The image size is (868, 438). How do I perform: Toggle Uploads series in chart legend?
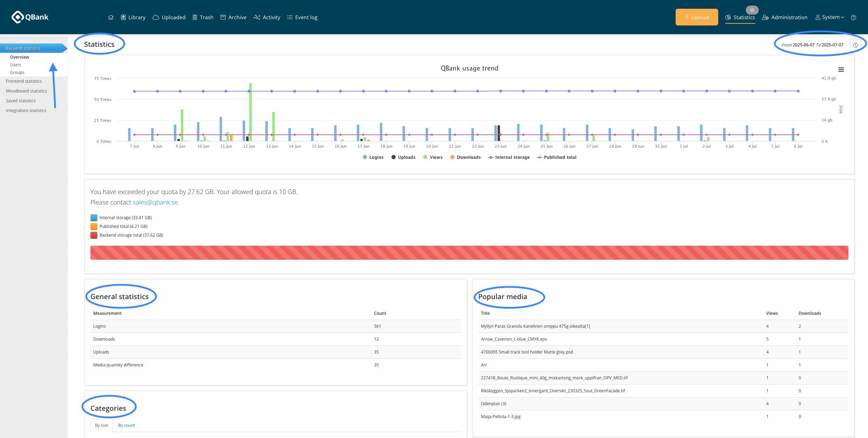click(x=403, y=157)
